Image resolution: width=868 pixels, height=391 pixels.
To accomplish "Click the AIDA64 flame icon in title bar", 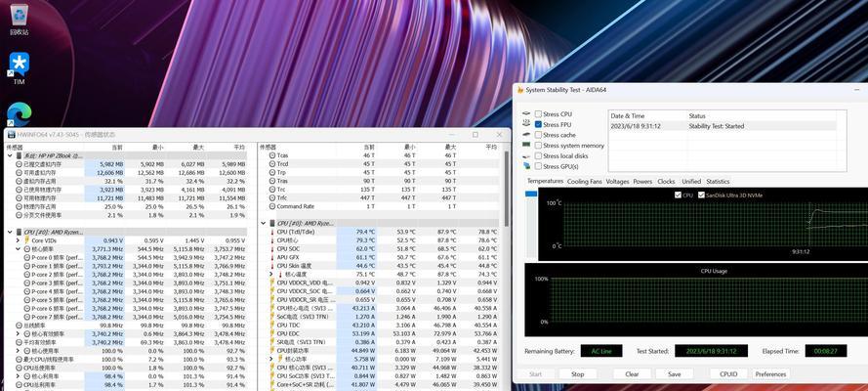I will (520, 90).
